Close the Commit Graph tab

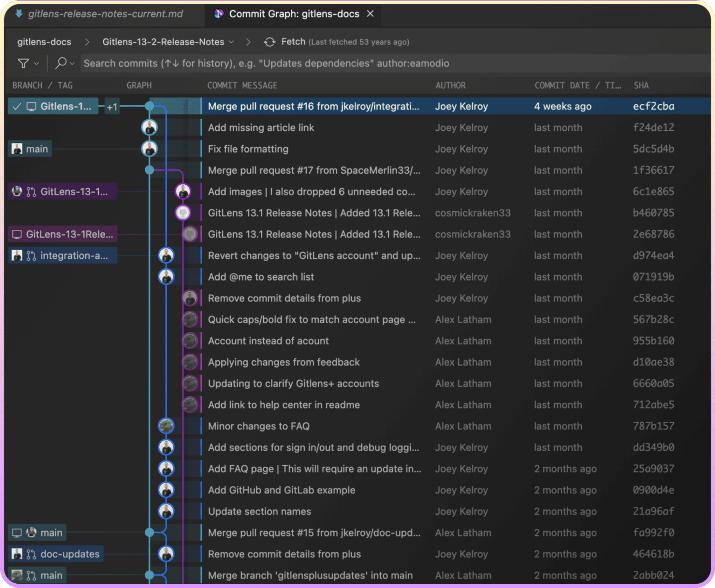pos(370,14)
